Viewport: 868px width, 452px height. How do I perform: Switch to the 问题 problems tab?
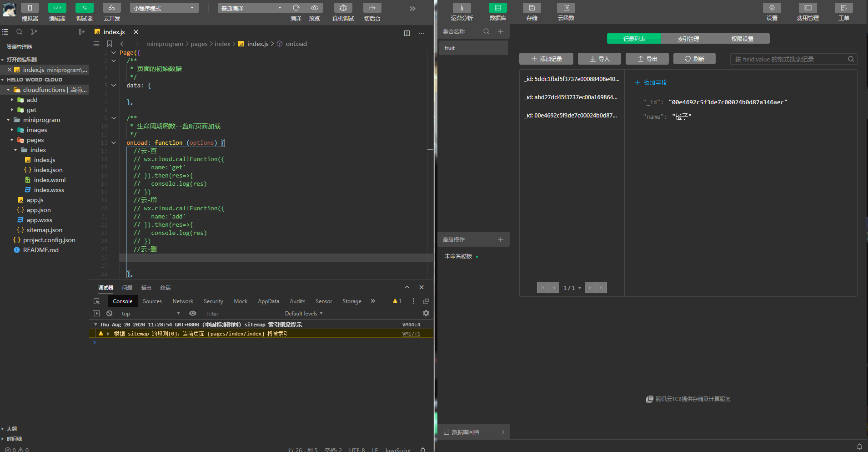click(x=127, y=288)
